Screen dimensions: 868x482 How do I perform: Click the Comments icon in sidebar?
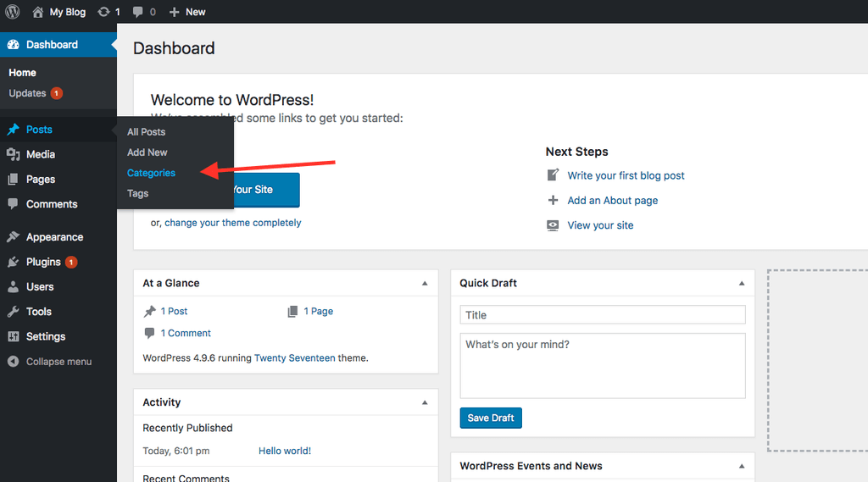pyautogui.click(x=14, y=203)
